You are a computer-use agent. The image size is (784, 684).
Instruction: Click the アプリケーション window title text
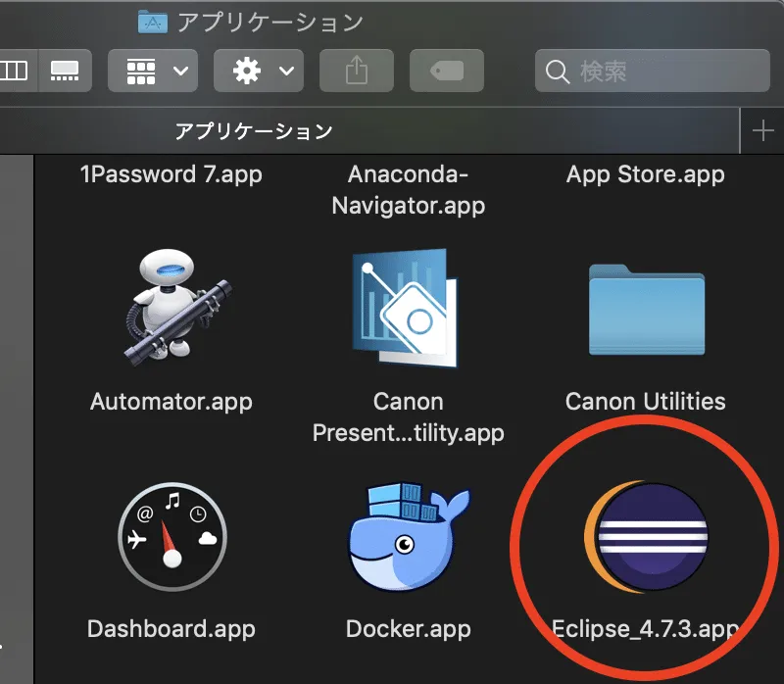pyautogui.click(x=270, y=22)
